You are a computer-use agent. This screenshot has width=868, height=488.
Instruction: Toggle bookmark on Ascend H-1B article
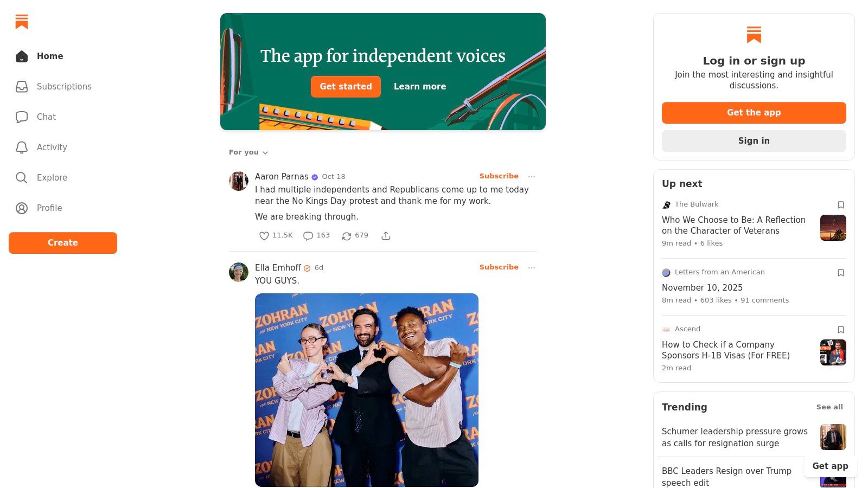(x=841, y=330)
